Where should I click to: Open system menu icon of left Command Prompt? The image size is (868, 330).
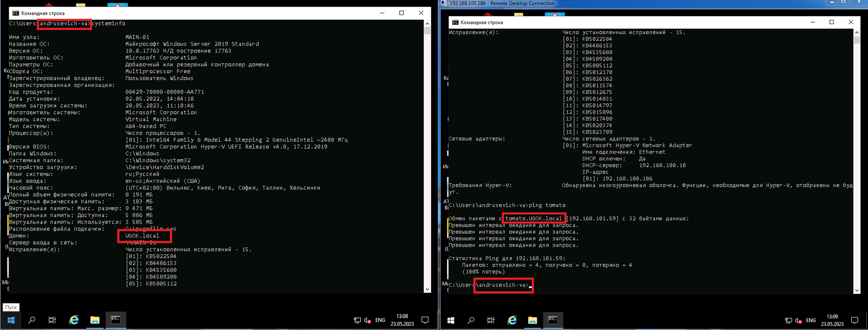click(x=16, y=13)
